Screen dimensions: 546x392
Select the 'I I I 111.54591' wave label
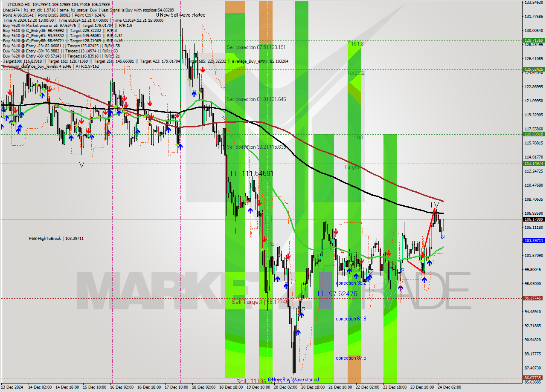251,173
